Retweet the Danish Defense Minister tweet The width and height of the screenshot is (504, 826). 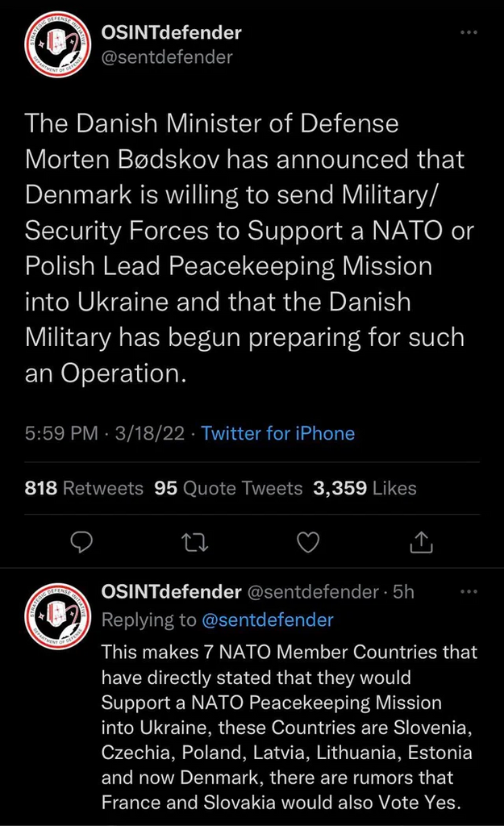195,544
